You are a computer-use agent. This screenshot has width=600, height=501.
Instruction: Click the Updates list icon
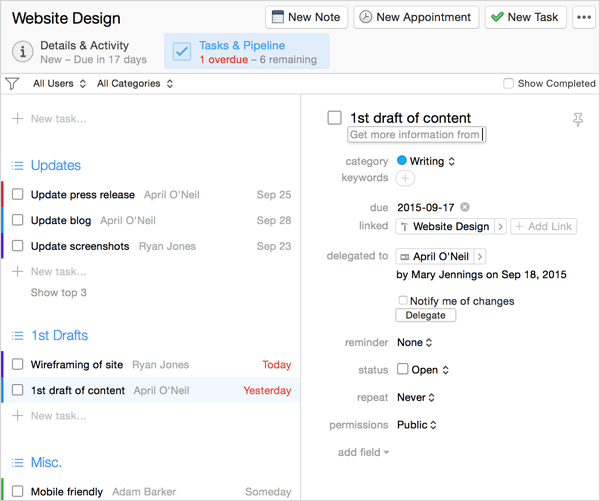pyautogui.click(x=17, y=166)
